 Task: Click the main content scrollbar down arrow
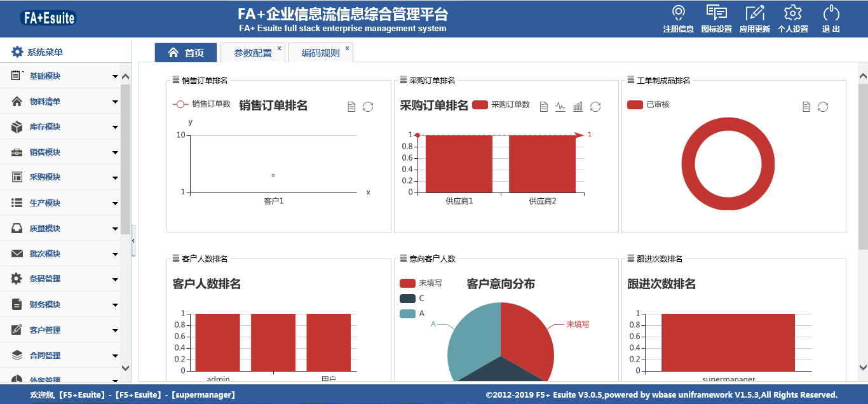click(x=863, y=367)
